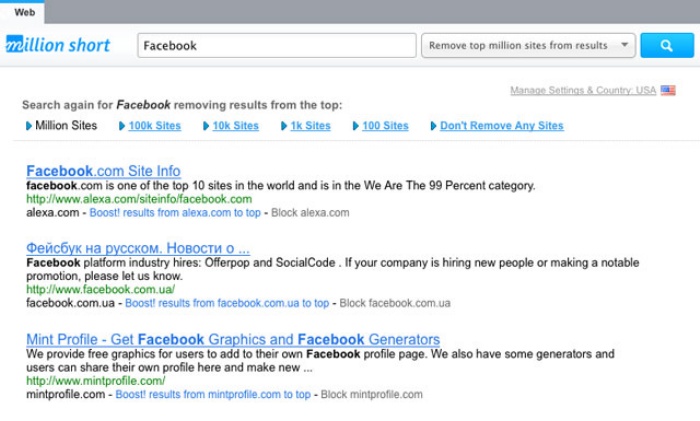700x421 pixels.
Task: Open the Remove top million sites dropdown
Action: click(x=528, y=46)
